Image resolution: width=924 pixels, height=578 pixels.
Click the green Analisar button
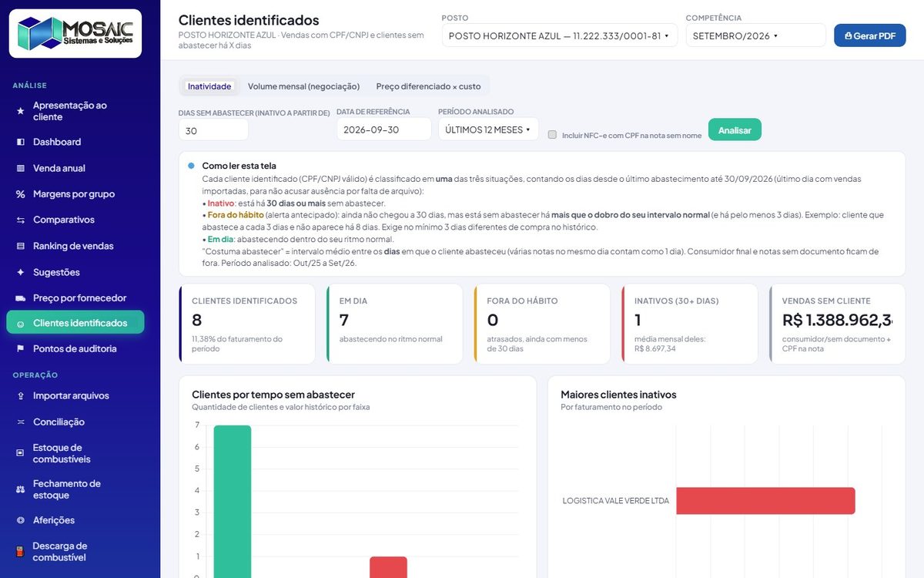tap(735, 129)
